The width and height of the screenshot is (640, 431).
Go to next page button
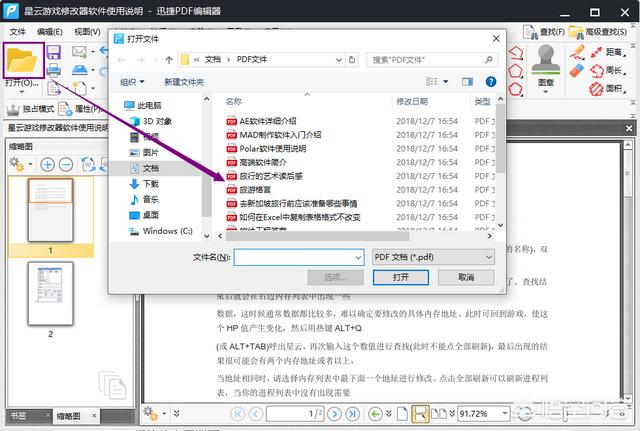coord(335,414)
